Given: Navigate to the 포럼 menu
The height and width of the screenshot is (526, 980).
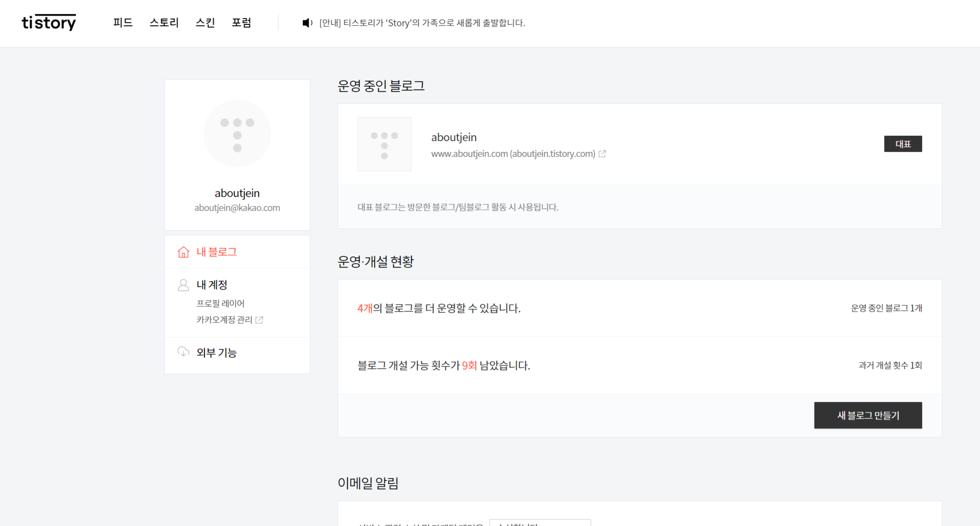Looking at the screenshot, I should [x=241, y=22].
